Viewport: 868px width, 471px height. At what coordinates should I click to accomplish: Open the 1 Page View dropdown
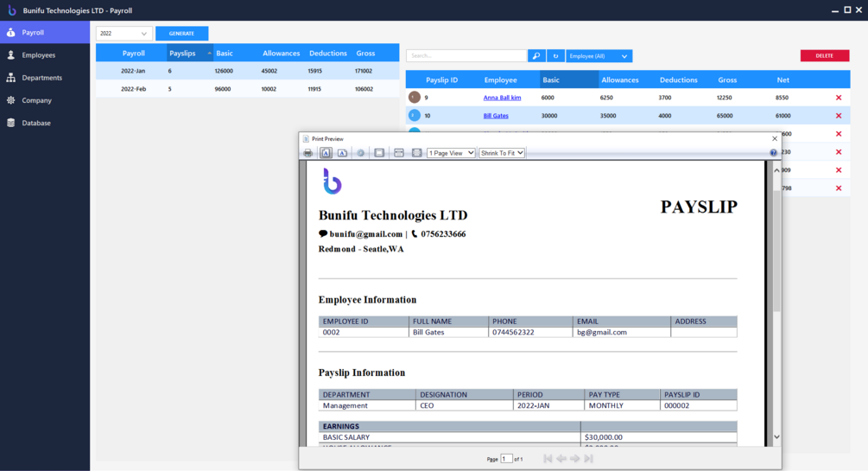(451, 153)
